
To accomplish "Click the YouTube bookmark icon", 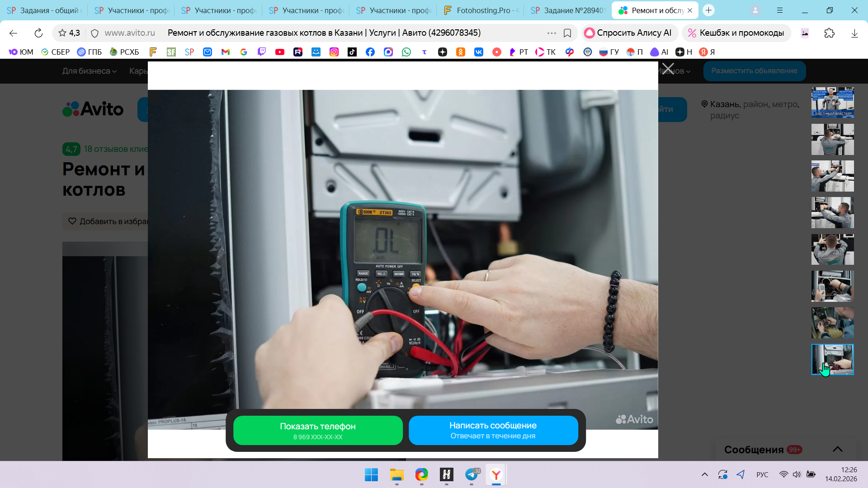I will 280,52.
